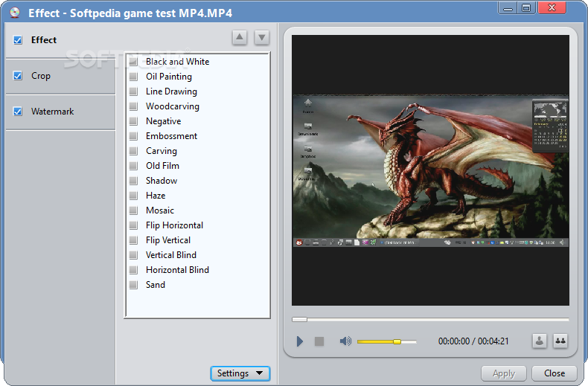Select the Embossment list label

(x=171, y=136)
